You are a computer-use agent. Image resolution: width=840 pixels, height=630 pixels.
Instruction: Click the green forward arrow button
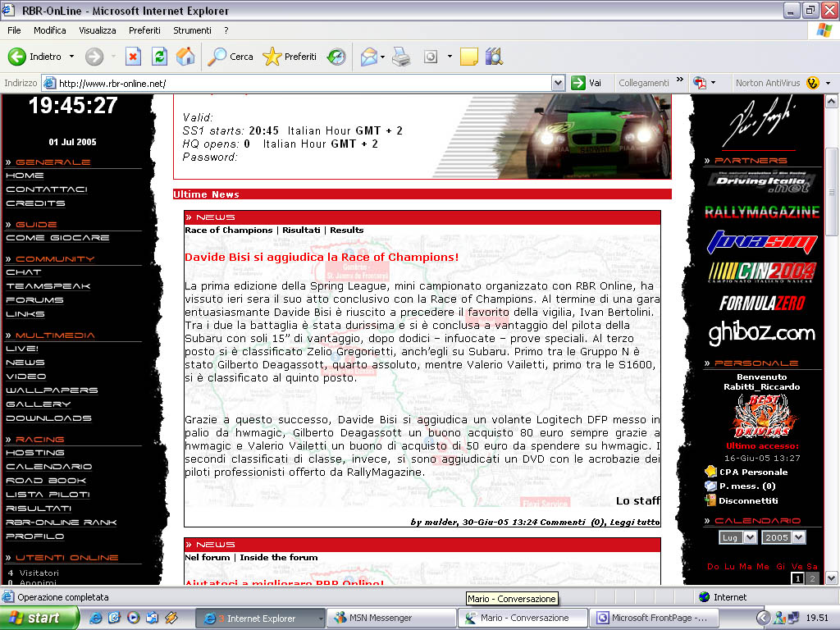click(94, 57)
